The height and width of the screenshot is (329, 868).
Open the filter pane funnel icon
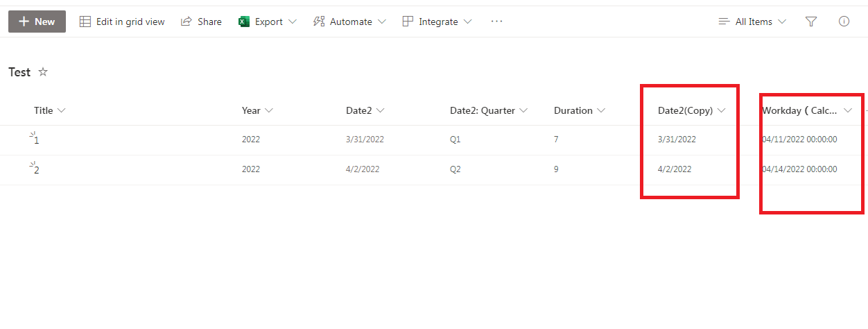[x=811, y=22]
